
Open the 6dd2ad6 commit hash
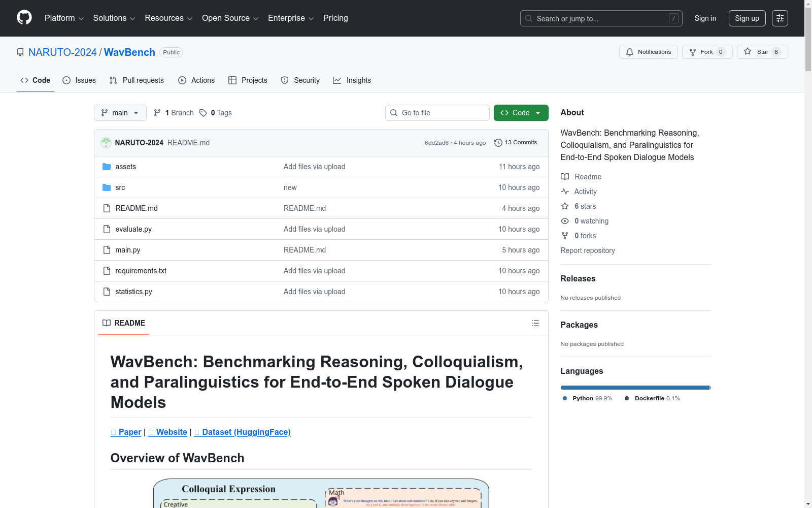(x=436, y=143)
